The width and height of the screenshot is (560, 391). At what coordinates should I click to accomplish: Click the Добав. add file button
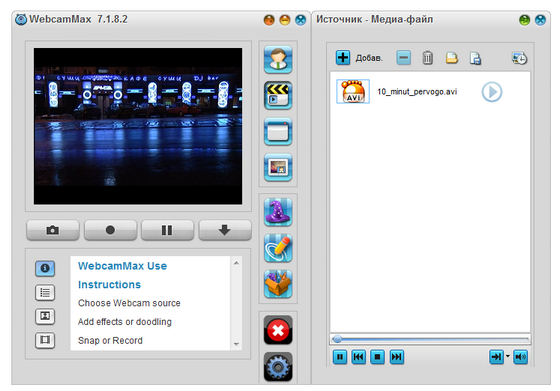(x=359, y=57)
